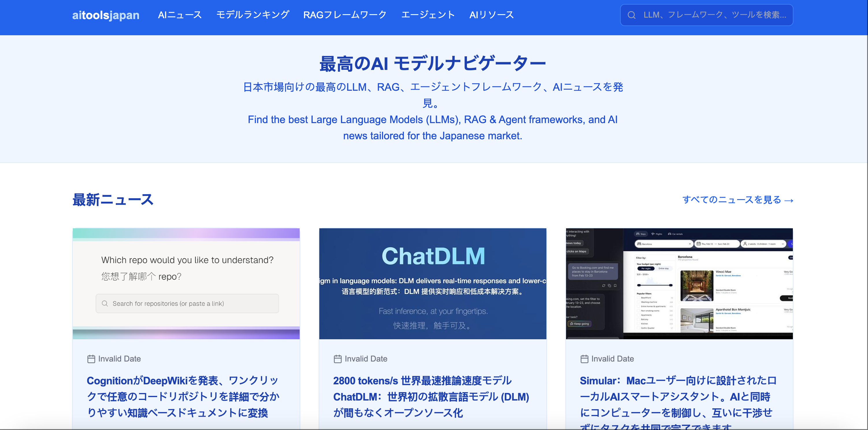Open Simular Macユーザー向け article title
The image size is (868, 430).
click(x=677, y=397)
